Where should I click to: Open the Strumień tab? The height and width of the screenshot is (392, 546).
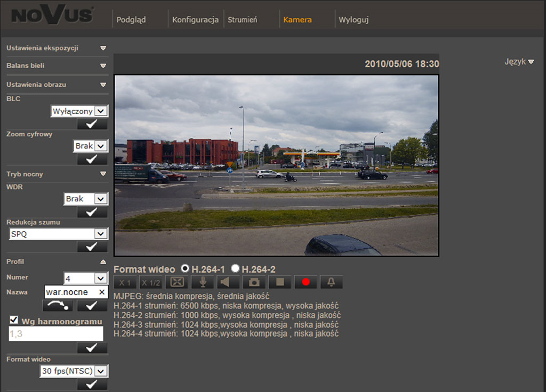coord(243,20)
